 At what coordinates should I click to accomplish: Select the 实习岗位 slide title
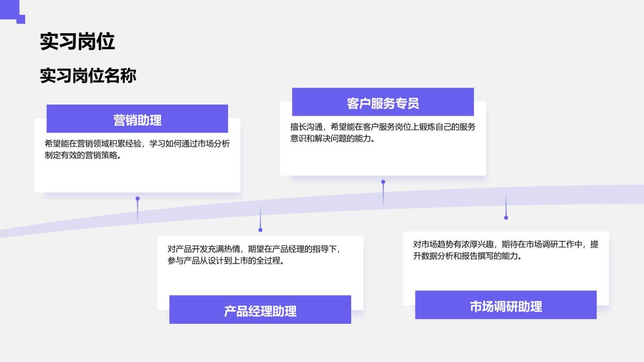pos(77,42)
